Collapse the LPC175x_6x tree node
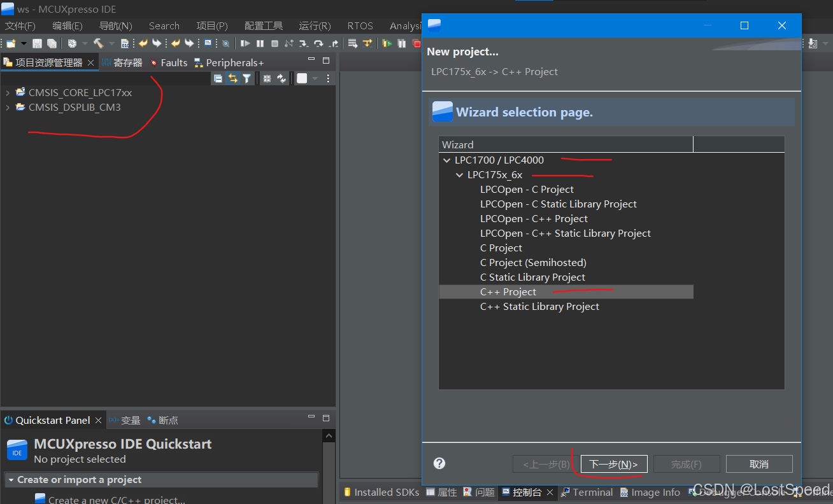This screenshot has height=504, width=833. click(460, 175)
